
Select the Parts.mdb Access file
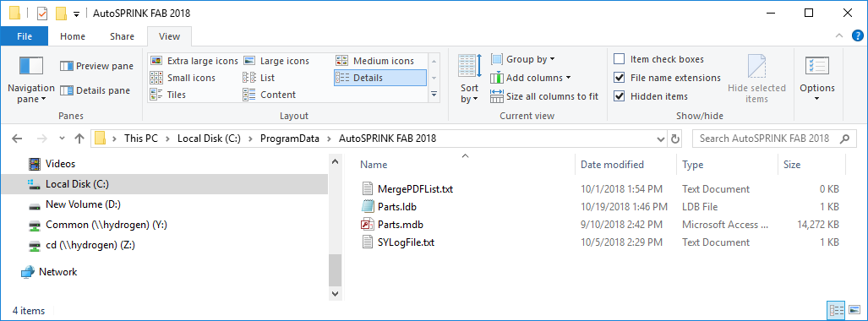pos(401,224)
